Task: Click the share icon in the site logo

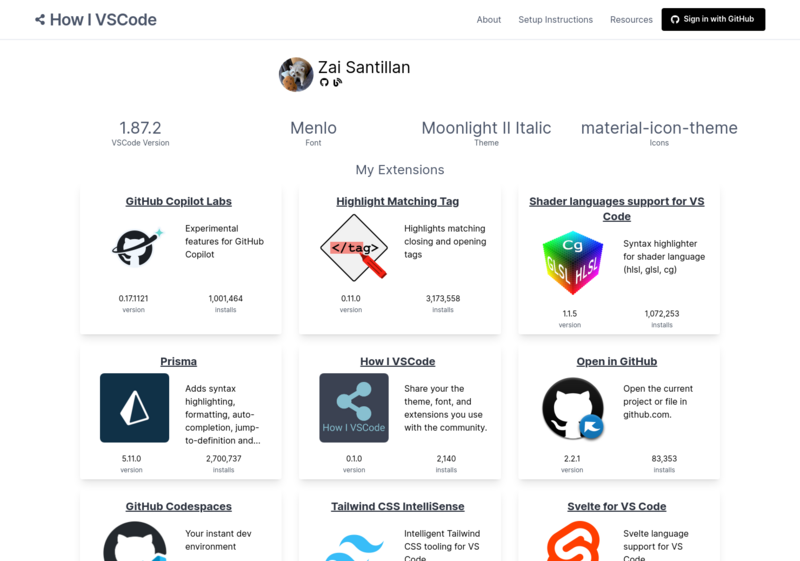Action: coord(40,20)
